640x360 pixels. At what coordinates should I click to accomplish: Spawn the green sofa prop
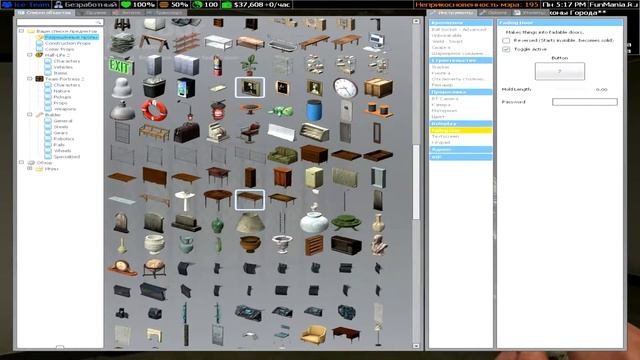point(282,155)
